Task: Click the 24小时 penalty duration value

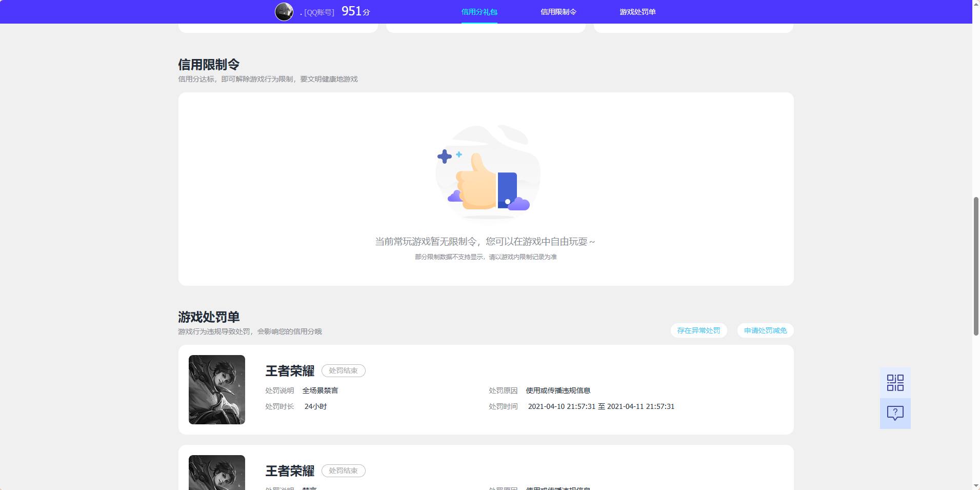Action: tap(315, 406)
